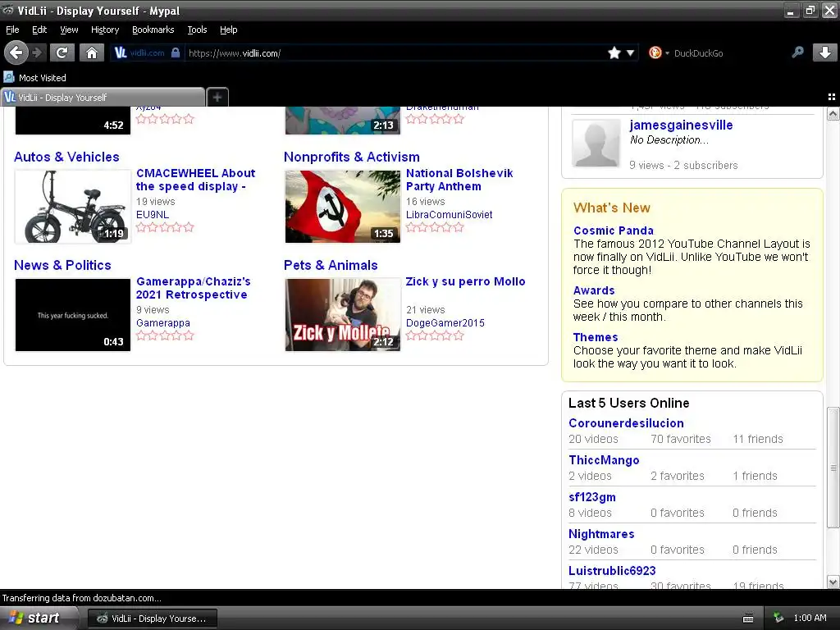Open Nightmares user profile
The image size is (840, 630).
pyautogui.click(x=601, y=534)
